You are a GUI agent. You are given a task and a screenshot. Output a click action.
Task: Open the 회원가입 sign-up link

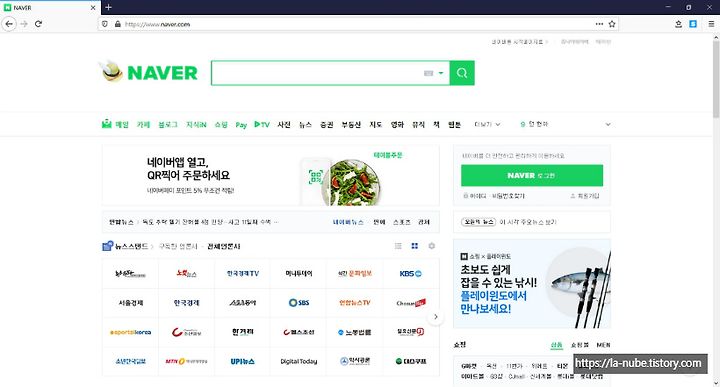[x=585, y=196]
